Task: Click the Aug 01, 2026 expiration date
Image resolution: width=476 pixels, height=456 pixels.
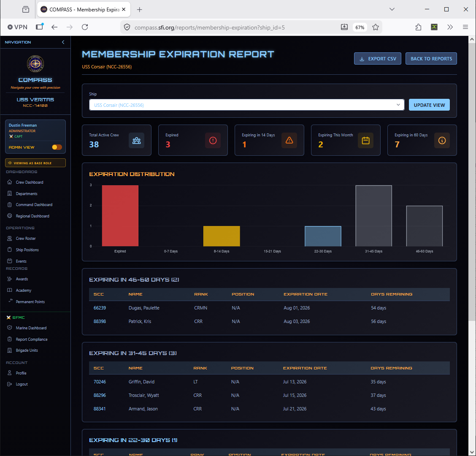Action: tap(297, 308)
